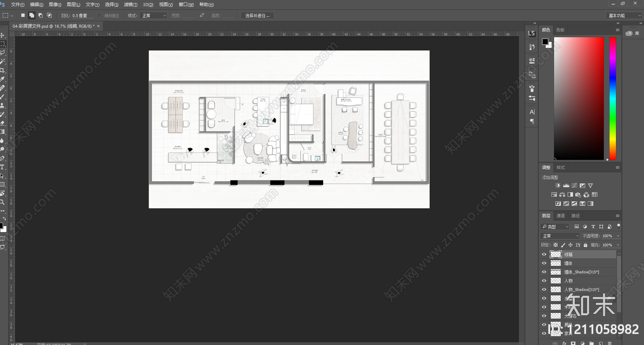This screenshot has width=644, height=345.
Task: Toggle visibility of 墙体_Shadow[315°] layer
Action: point(544,272)
